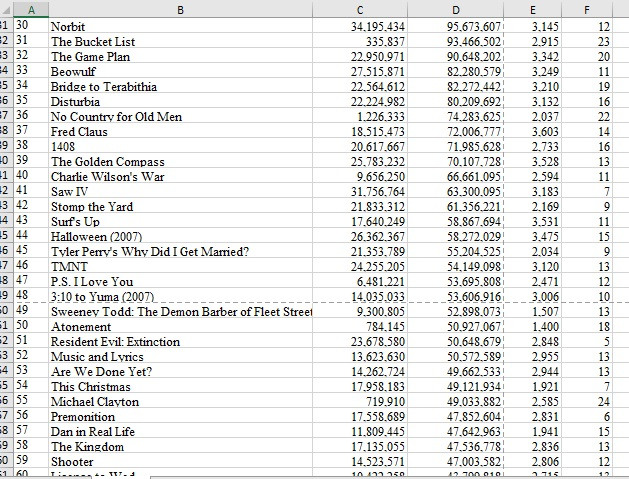Select value 2,037 in No Country row
The height and width of the screenshot is (479, 629).
click(x=532, y=116)
